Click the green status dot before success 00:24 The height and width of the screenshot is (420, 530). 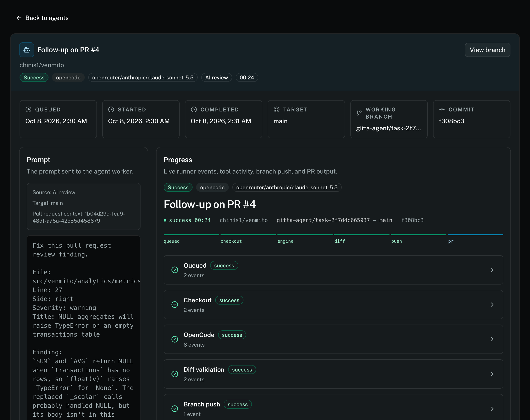pyautogui.click(x=165, y=220)
